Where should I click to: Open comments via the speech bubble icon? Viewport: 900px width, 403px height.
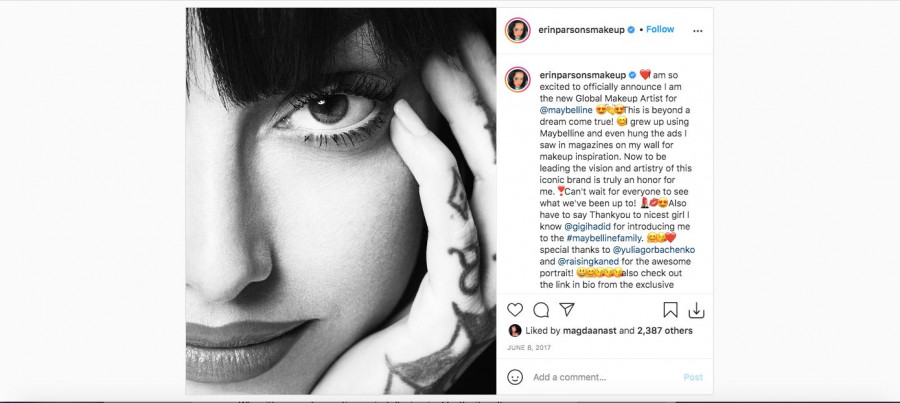click(541, 310)
